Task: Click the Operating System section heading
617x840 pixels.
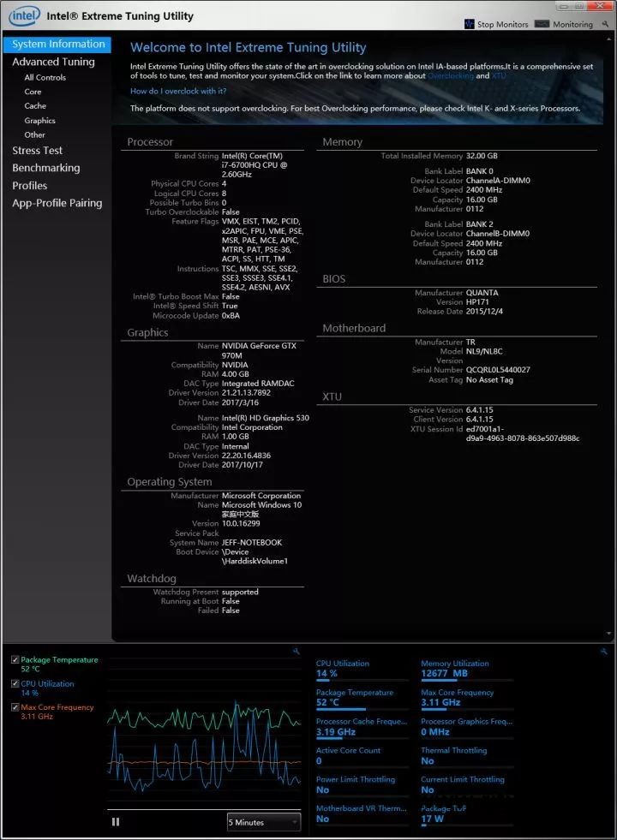Action: (x=170, y=481)
